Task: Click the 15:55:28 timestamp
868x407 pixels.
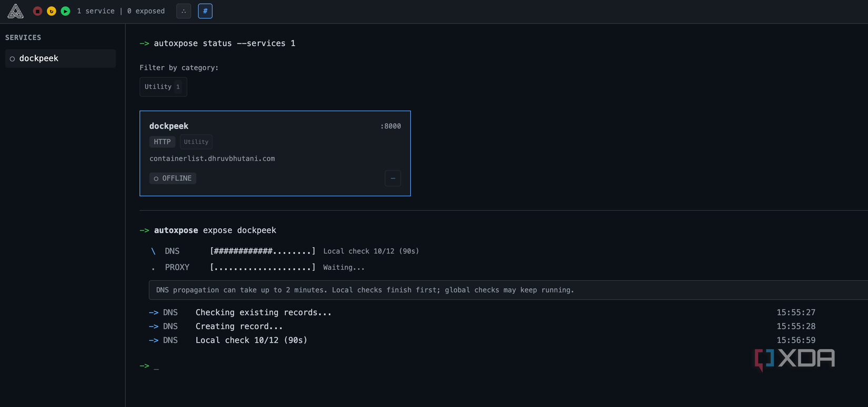Action: 796,326
